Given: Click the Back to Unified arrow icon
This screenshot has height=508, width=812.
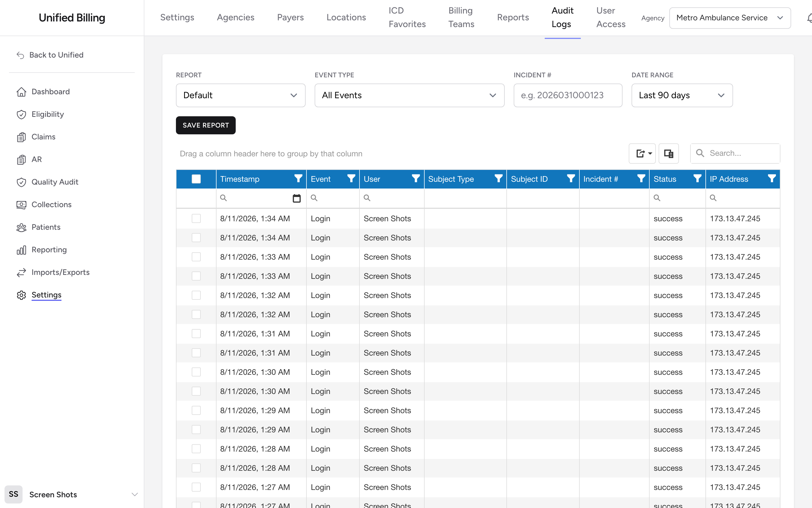Looking at the screenshot, I should coord(21,55).
